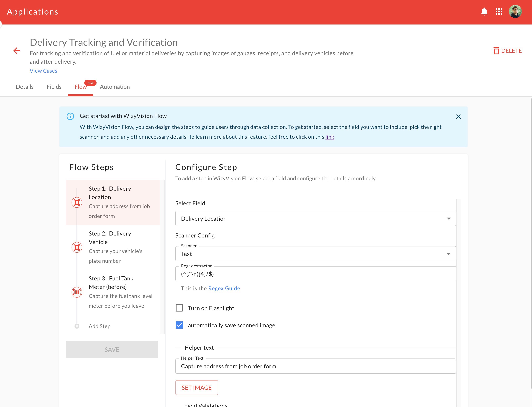Click Step 2 Delivery Vehicle scanner icon

pyautogui.click(x=77, y=247)
